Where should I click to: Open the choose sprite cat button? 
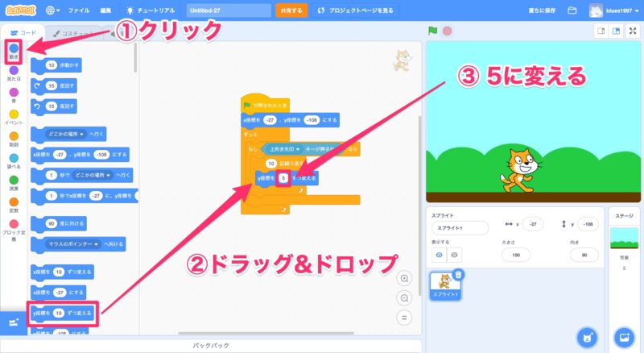pyautogui.click(x=587, y=334)
